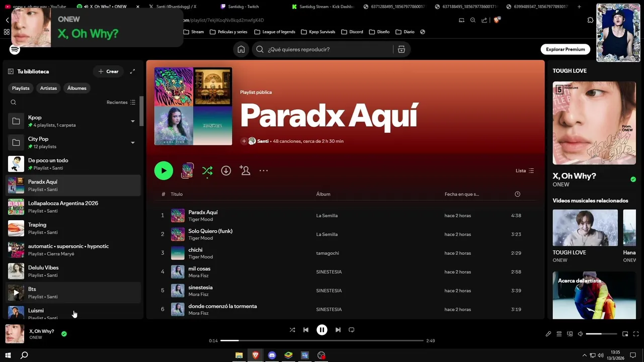Image resolution: width=644 pixels, height=362 pixels.
Task: Show hidden Windows tray icons
Action: (x=585, y=355)
